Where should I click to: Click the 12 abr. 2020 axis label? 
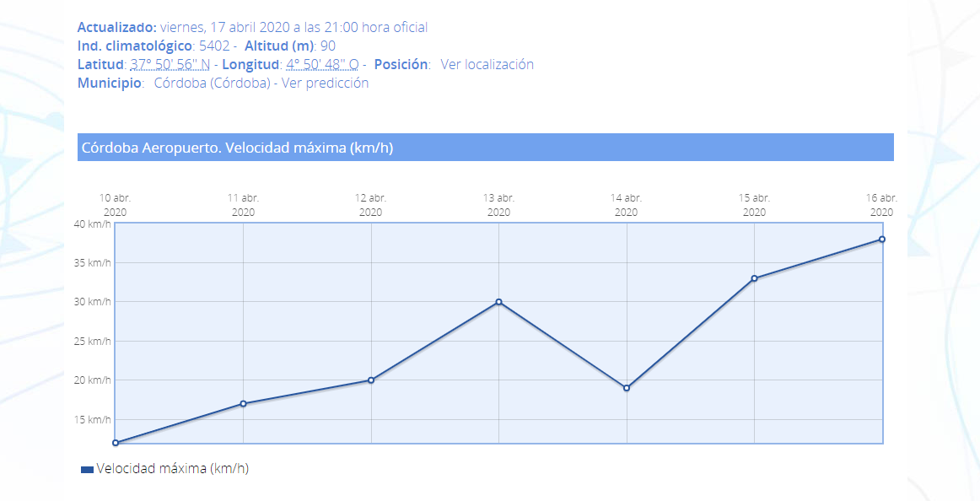click(x=370, y=205)
